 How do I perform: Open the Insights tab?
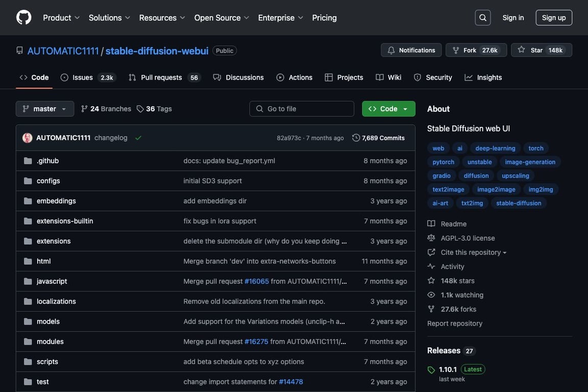[483, 77]
